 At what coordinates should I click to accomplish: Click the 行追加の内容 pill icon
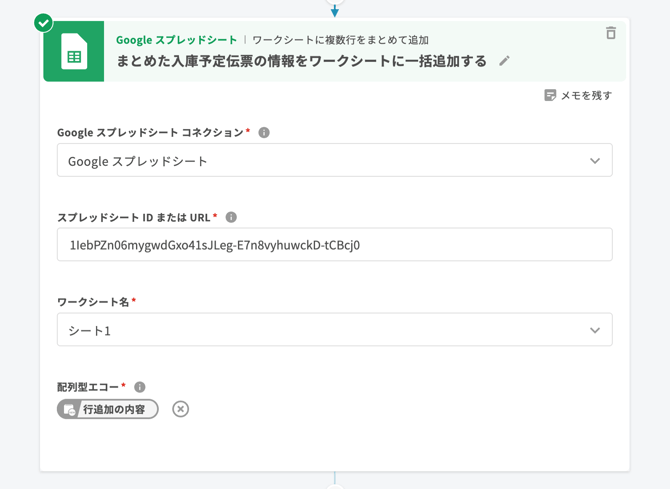69,409
